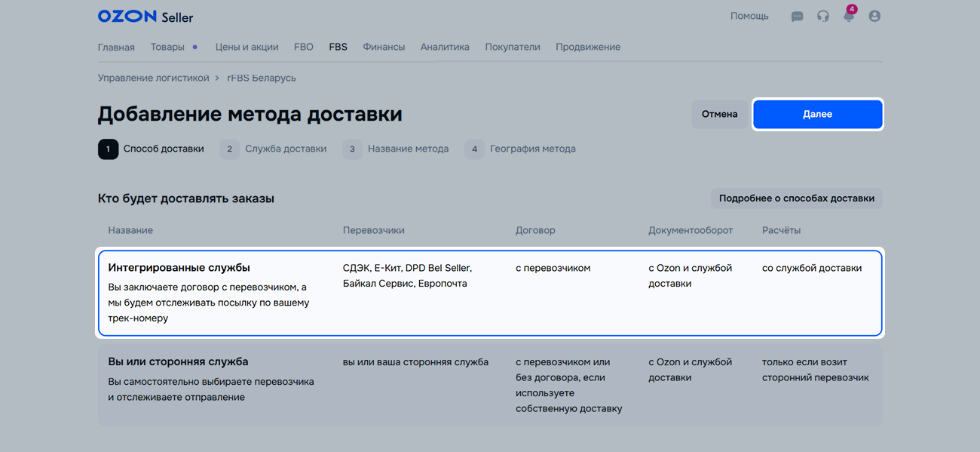Select the Вы или сторонняя служба option
The width and height of the screenshot is (980, 452).
(489, 385)
